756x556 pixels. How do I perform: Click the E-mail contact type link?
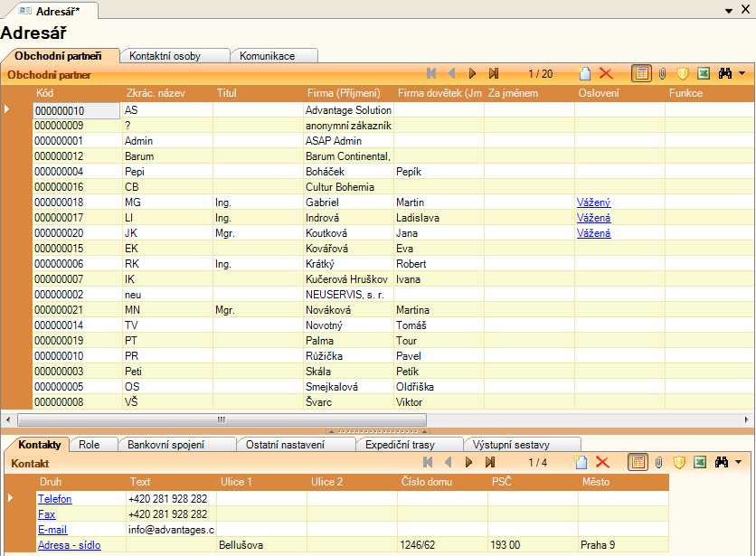tap(52, 530)
